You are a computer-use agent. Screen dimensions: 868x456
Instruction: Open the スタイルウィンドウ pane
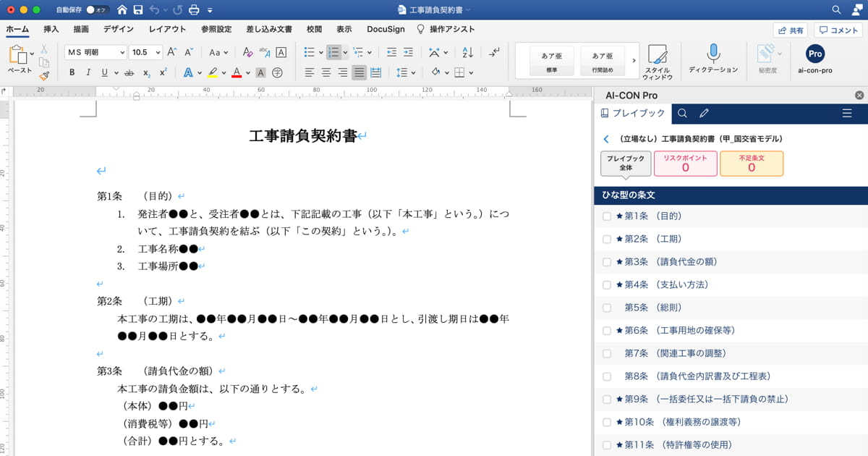coord(658,62)
